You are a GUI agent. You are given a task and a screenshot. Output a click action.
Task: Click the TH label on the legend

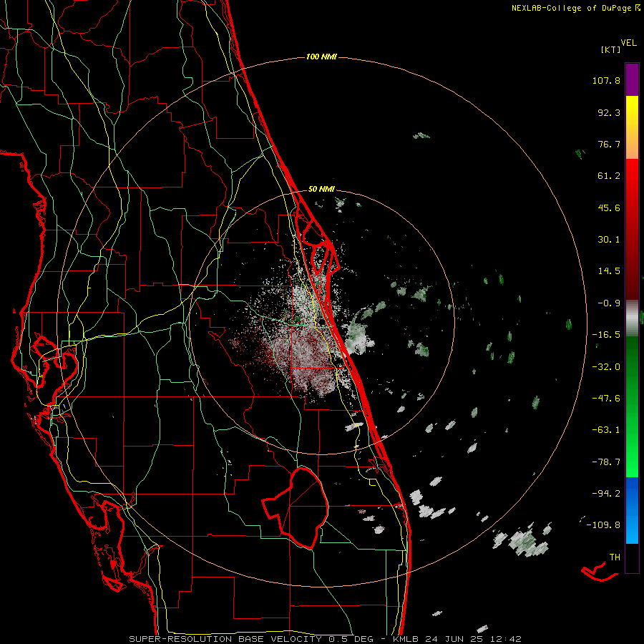tap(615, 557)
